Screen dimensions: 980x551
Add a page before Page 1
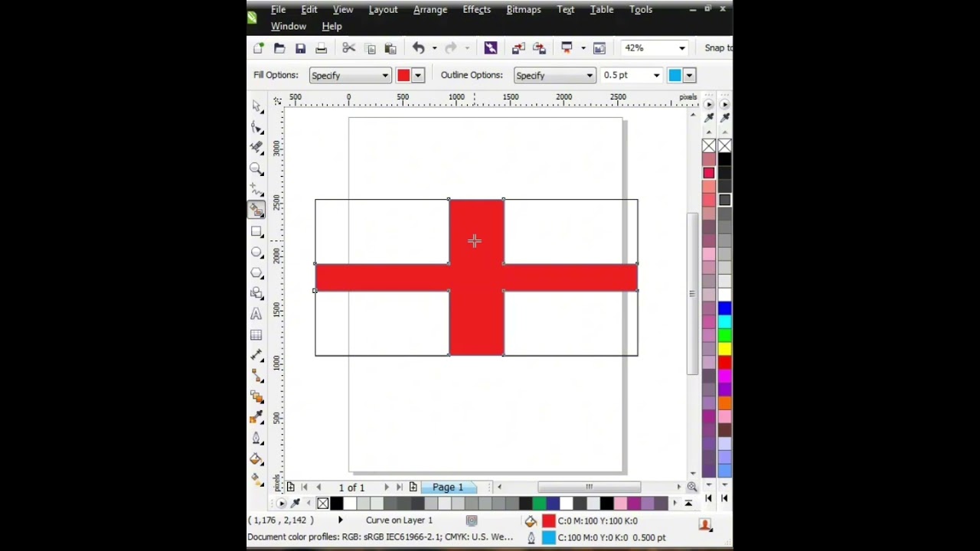[290, 487]
